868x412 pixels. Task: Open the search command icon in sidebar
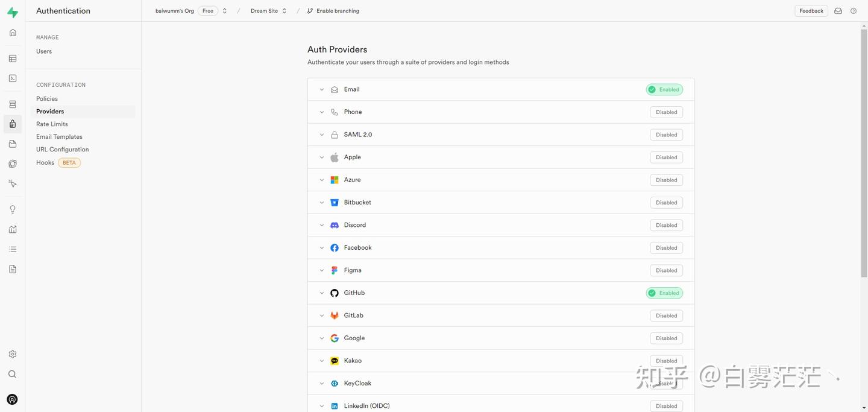[13, 374]
